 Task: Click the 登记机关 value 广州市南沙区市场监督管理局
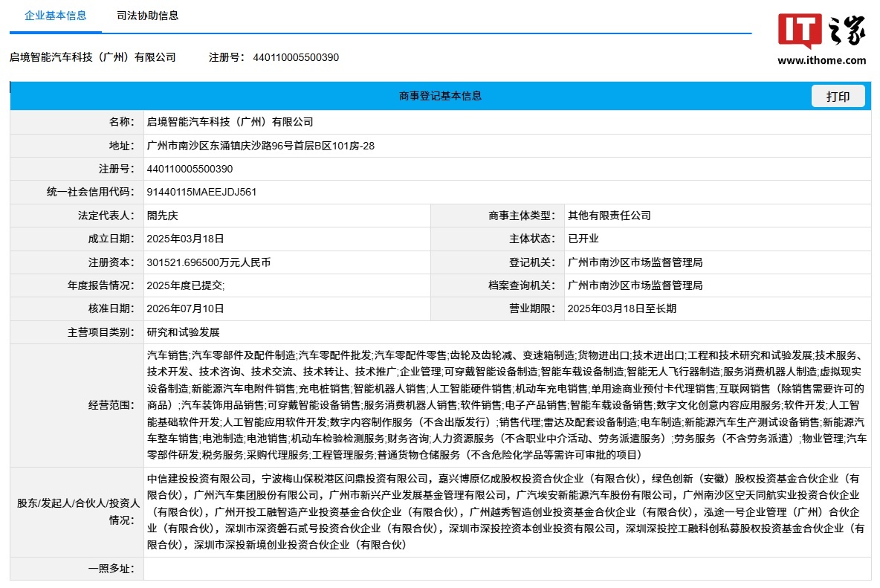635,262
